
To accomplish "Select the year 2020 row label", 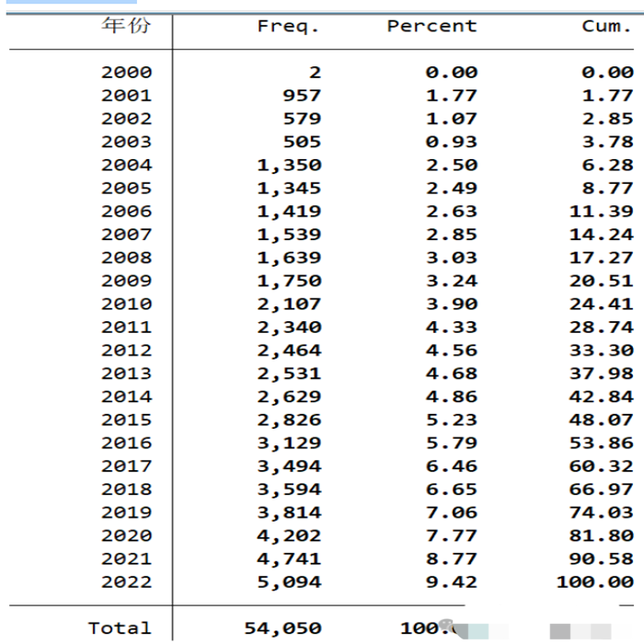I will (127, 535).
